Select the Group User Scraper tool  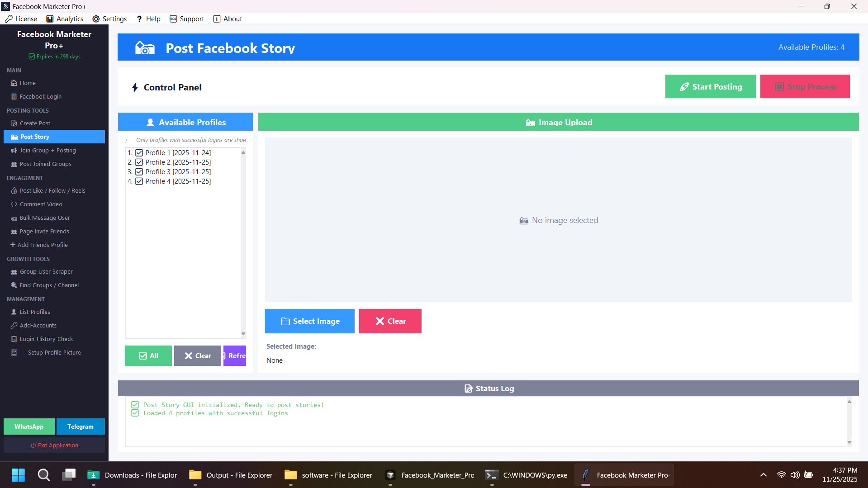tap(46, 271)
